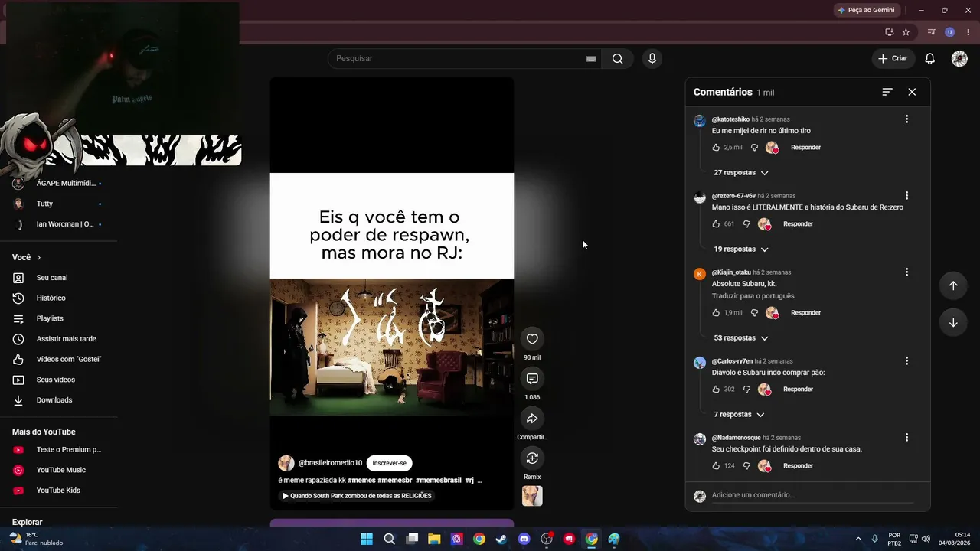Expand the 53 respostas replies
The width and height of the screenshot is (980, 551).
(740, 338)
